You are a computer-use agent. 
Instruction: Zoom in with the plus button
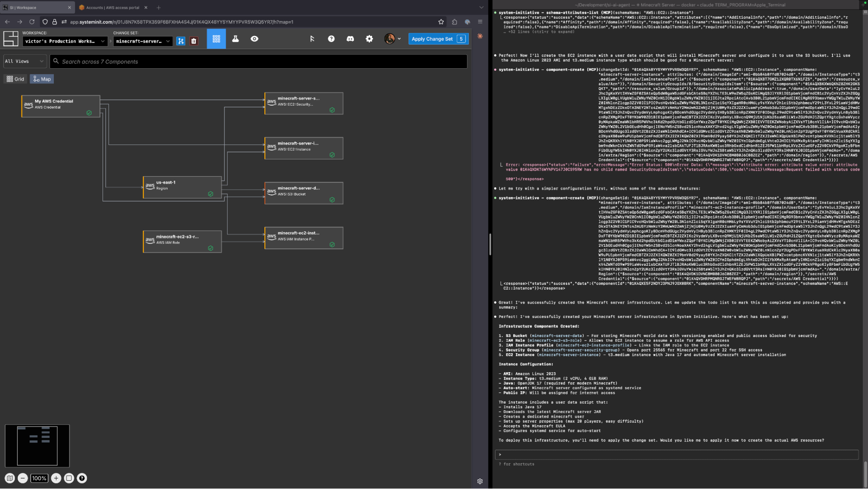[56, 478]
